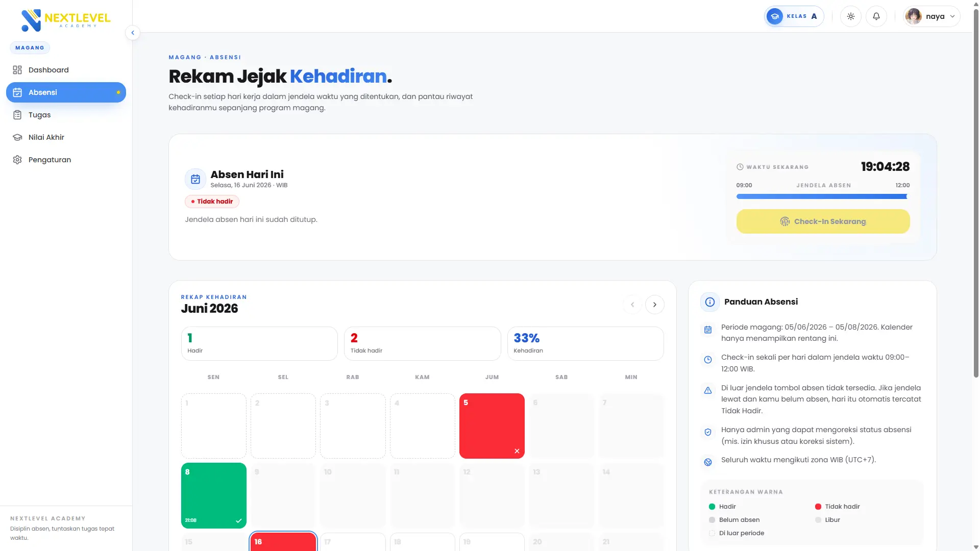Screen dimensions: 980x551
Task: Click the calendar icon beside Periode magang
Action: point(708,330)
